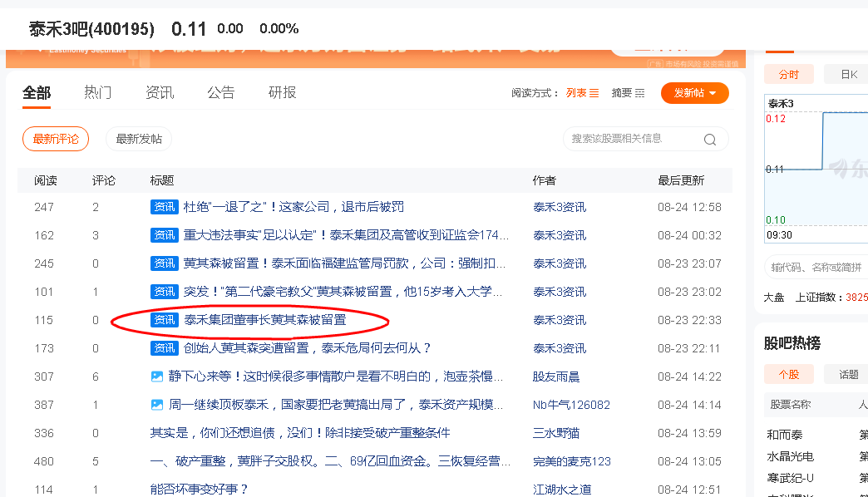Select the 个股 tab in 股吧热榜
Viewport: 868px width, 497px height.
789,375
